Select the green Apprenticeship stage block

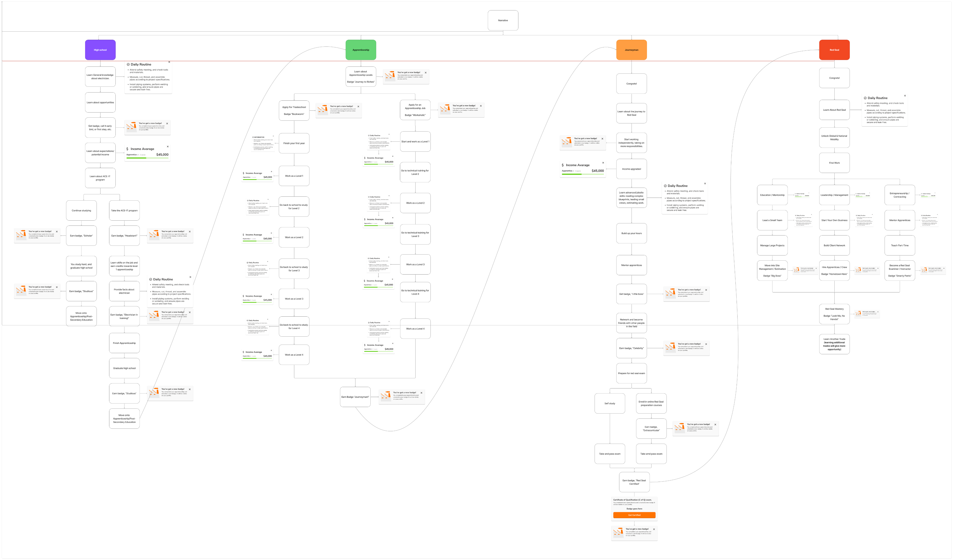(361, 50)
